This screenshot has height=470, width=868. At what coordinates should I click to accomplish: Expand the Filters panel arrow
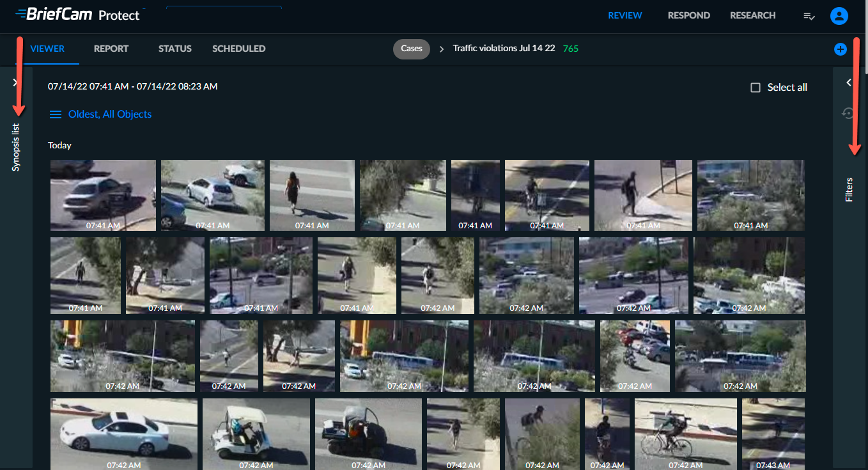tap(849, 82)
